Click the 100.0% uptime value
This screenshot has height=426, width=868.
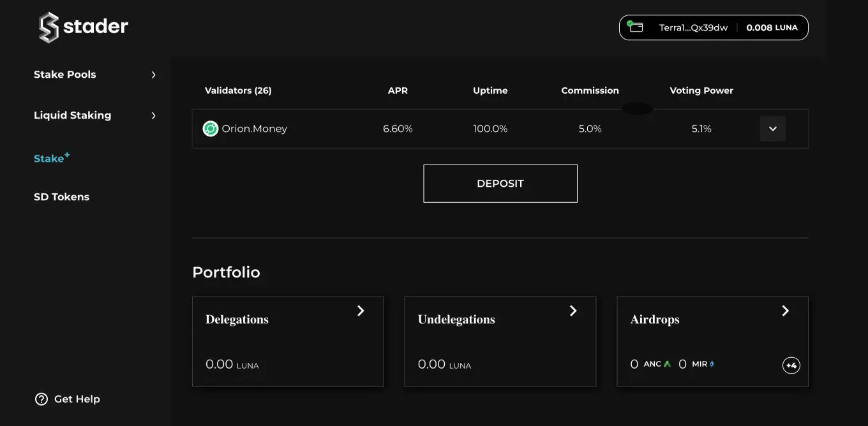tap(490, 129)
